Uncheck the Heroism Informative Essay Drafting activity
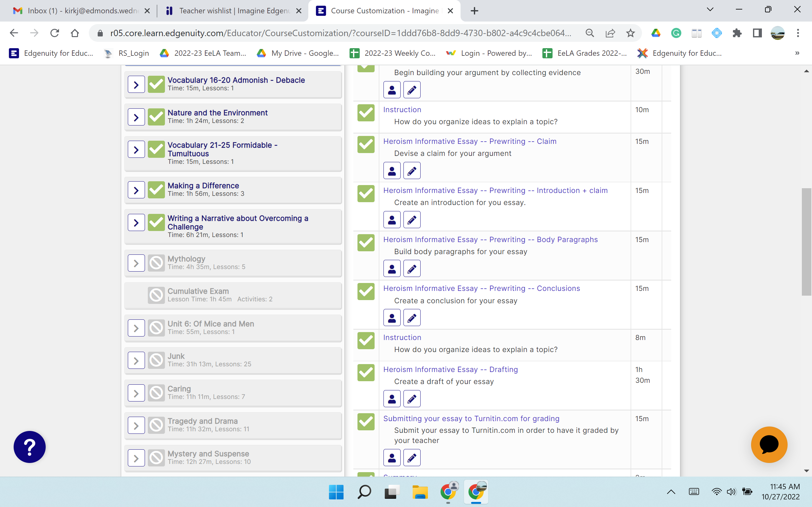This screenshot has height=507, width=812. click(366, 373)
